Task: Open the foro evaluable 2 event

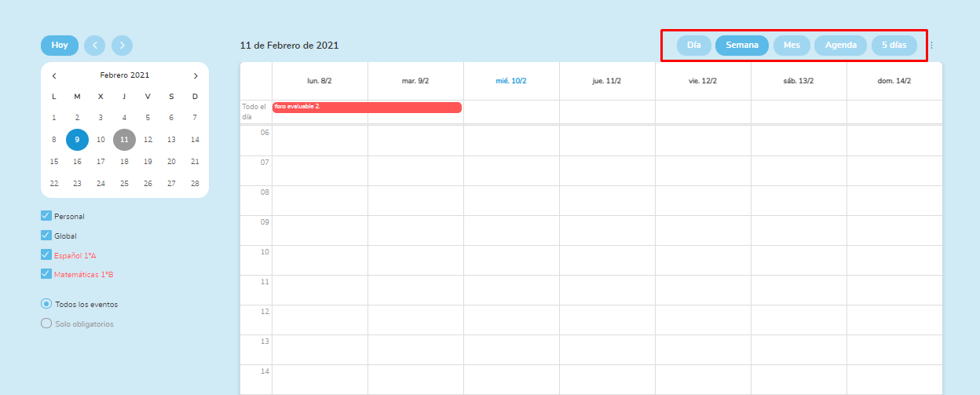Action: click(x=367, y=107)
